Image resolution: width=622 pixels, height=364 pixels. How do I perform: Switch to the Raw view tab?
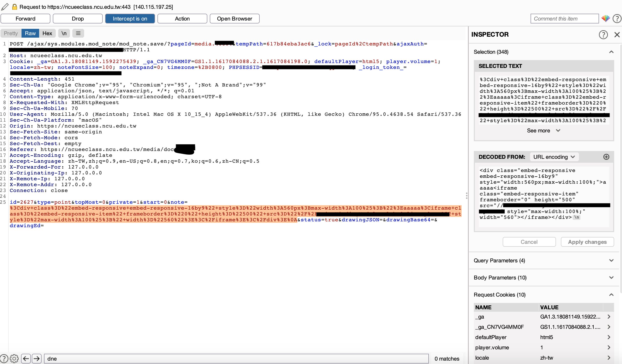(x=30, y=33)
